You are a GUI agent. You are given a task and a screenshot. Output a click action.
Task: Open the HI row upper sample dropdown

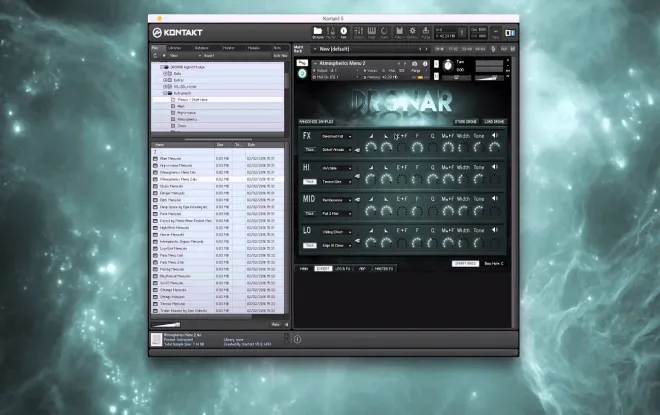point(336,168)
